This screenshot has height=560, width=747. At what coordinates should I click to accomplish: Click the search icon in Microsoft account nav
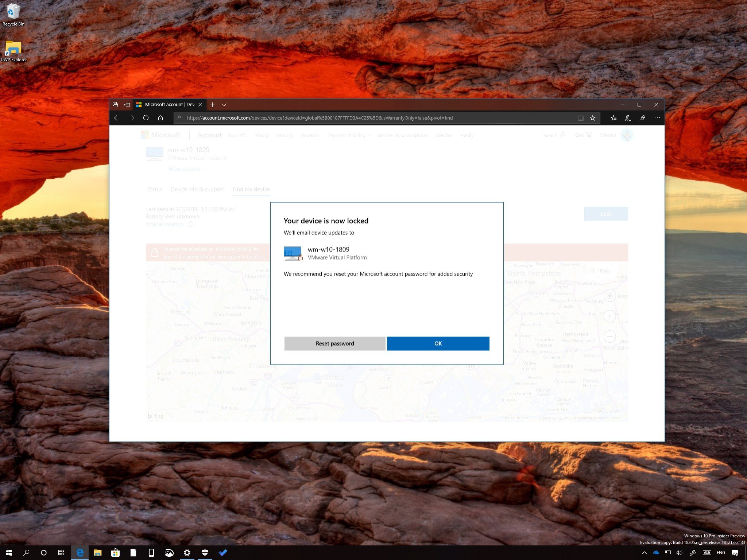(564, 135)
